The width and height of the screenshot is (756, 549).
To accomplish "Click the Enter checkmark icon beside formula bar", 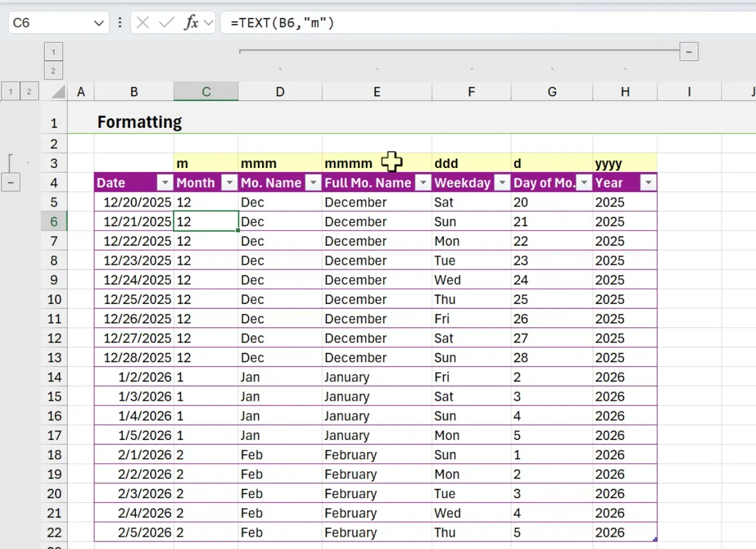I will coord(166,23).
